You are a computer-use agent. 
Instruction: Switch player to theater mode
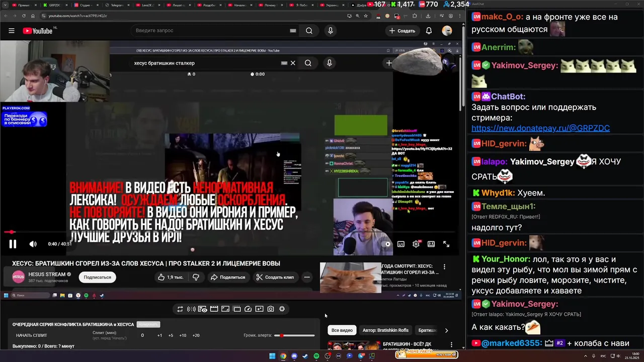(431, 244)
